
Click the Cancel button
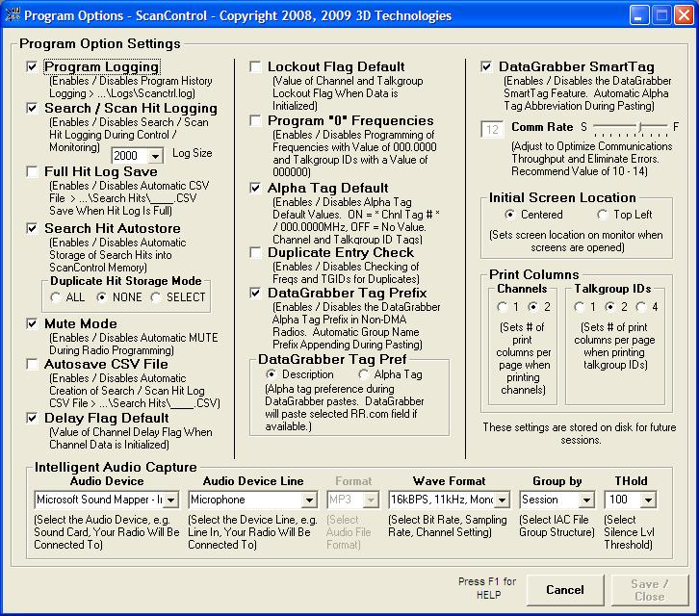(565, 590)
